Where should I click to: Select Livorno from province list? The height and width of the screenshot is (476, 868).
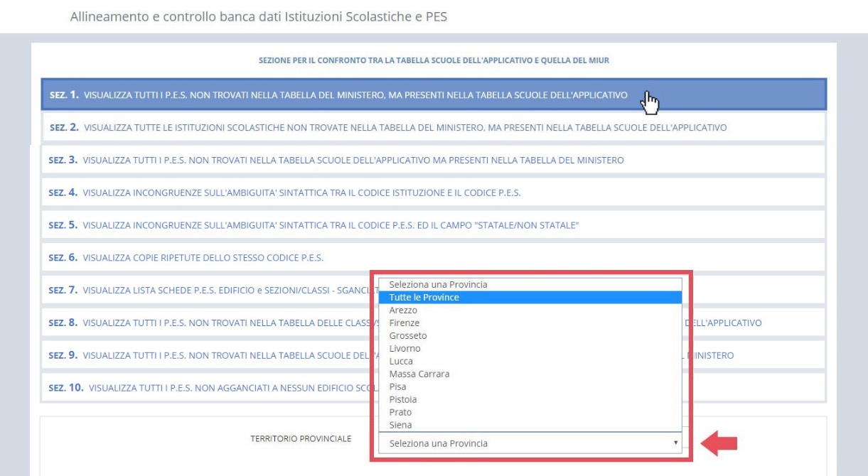(x=530, y=348)
